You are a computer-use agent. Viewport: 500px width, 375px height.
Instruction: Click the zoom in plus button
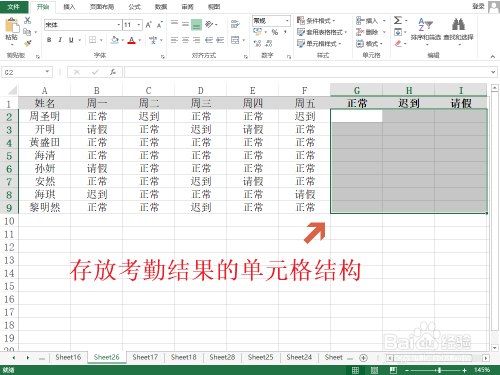(x=464, y=370)
